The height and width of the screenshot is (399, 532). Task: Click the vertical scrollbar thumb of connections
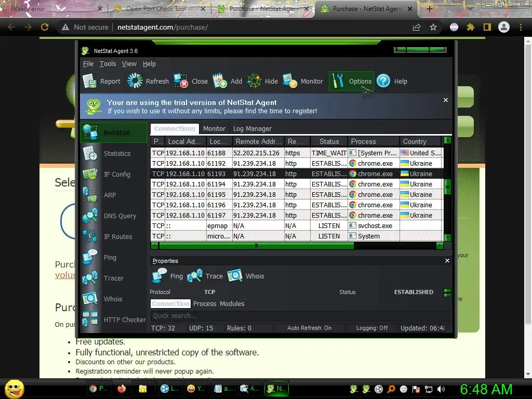(x=447, y=187)
